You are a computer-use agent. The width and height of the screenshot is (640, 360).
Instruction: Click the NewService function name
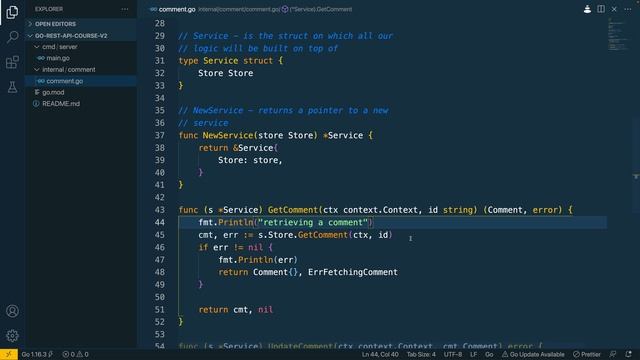228,136
